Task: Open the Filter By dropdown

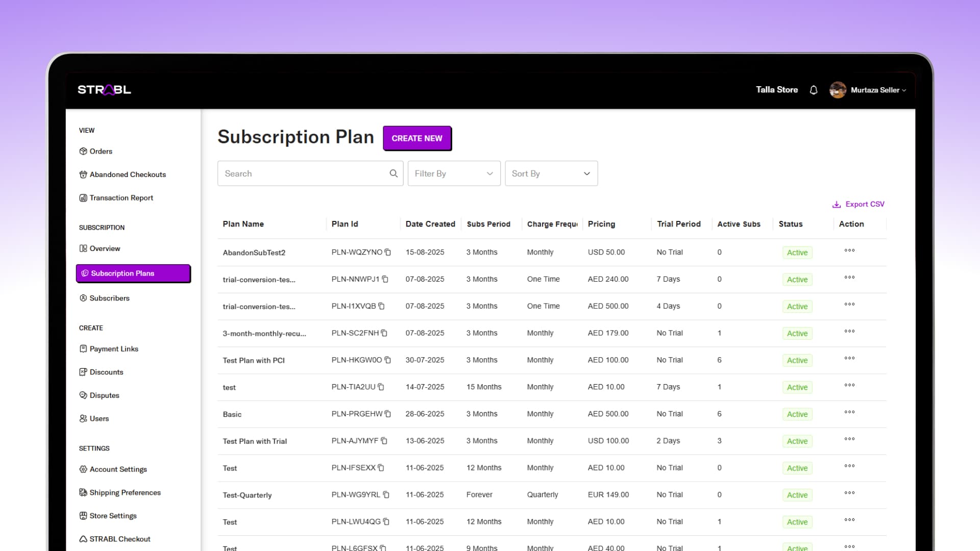Action: [454, 173]
